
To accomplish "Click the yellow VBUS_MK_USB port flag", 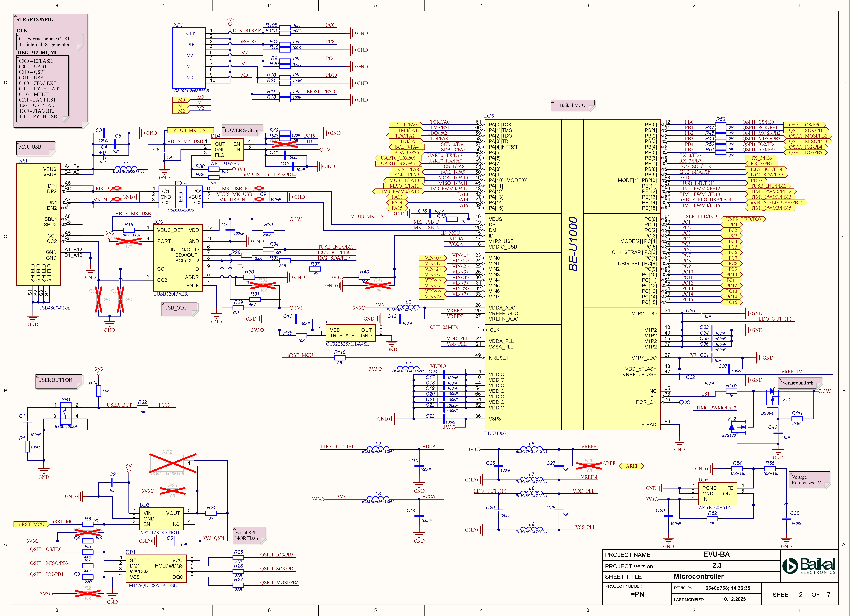I will click(190, 130).
